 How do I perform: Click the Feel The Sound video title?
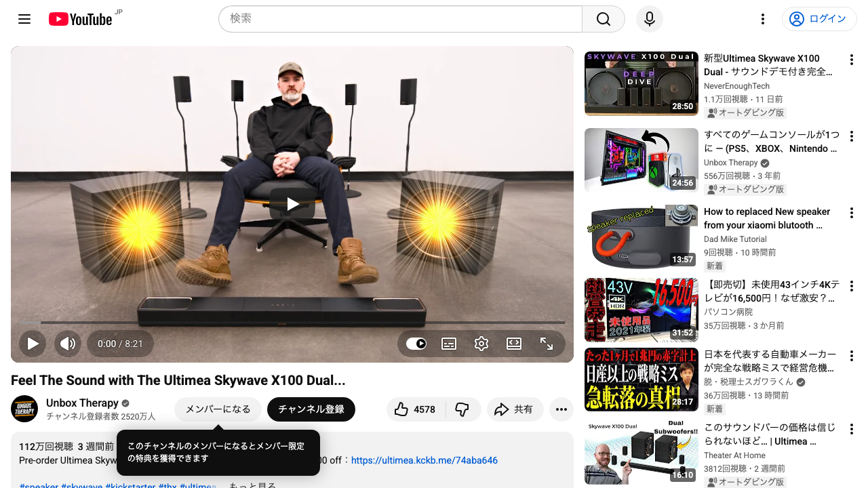pyautogui.click(x=178, y=380)
